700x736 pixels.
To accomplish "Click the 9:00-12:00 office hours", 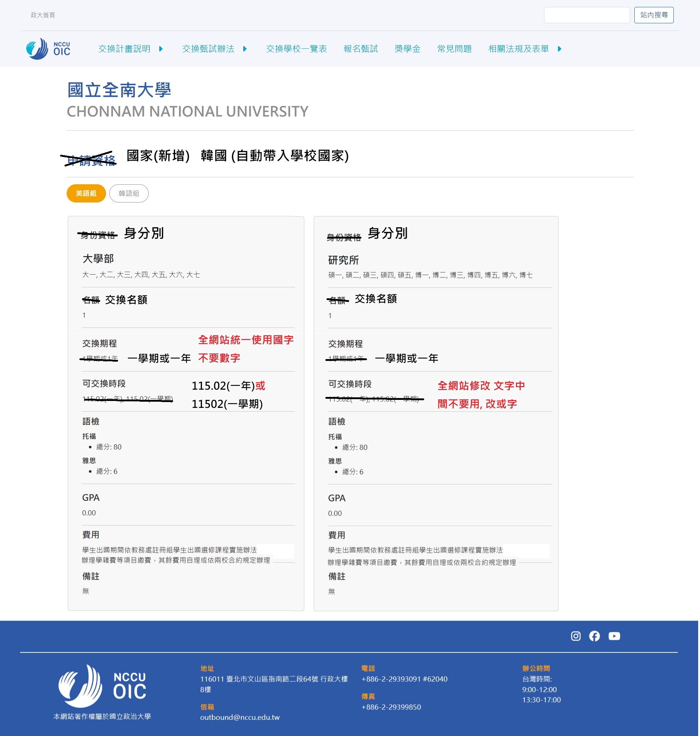I will [539, 690].
